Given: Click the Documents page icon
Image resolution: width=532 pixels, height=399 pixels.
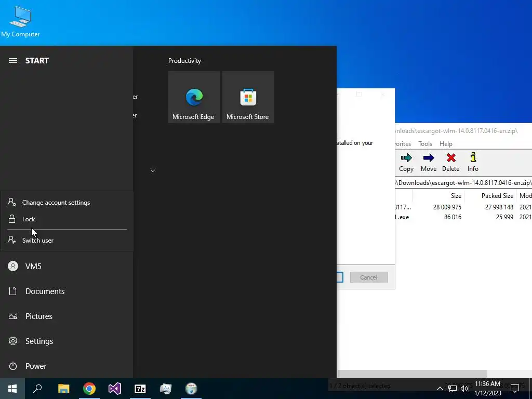Looking at the screenshot, I should [x=12, y=291].
